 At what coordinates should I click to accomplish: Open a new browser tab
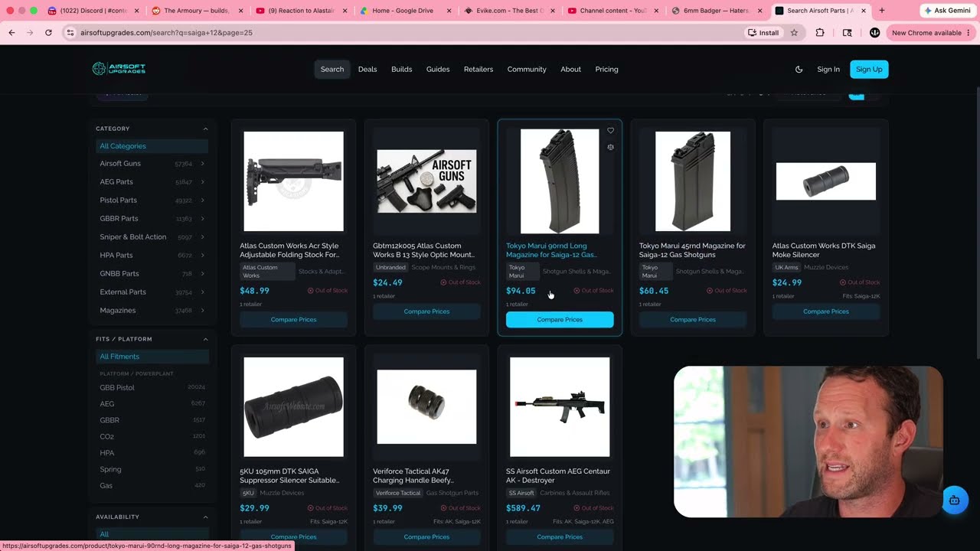pos(881,11)
